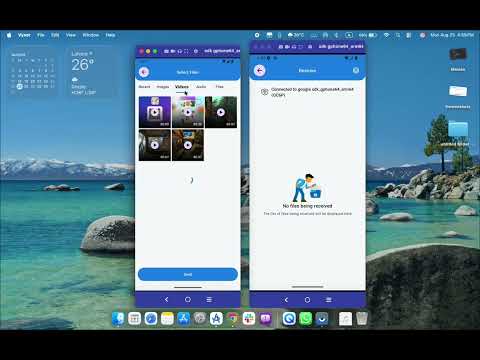The height and width of the screenshot is (360, 480).
Task: Switch to the Images tab
Action: [x=163, y=87]
